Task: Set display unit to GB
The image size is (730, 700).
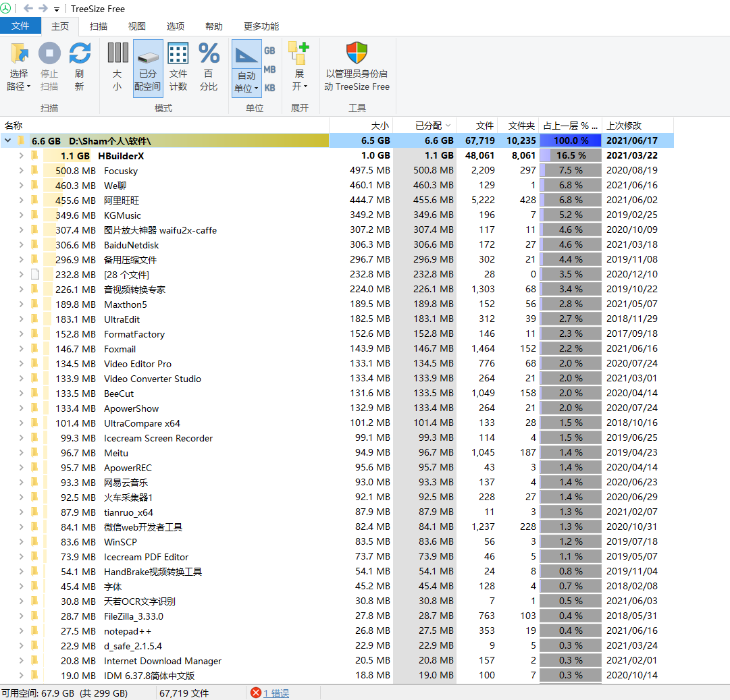Action: point(270,51)
